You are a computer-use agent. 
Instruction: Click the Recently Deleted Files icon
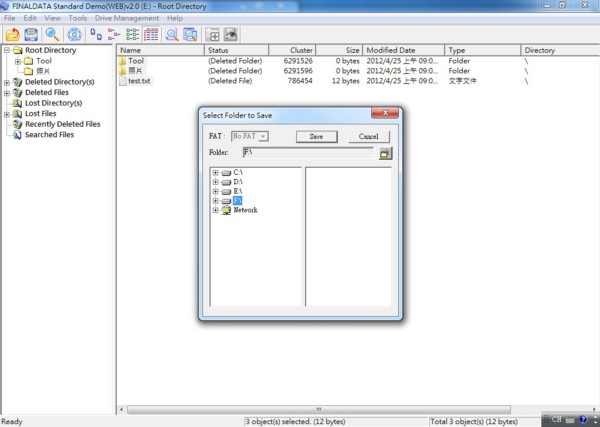(x=17, y=124)
